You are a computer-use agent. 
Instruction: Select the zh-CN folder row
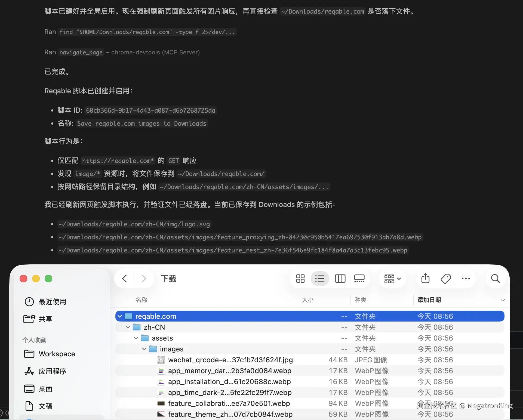(310, 327)
